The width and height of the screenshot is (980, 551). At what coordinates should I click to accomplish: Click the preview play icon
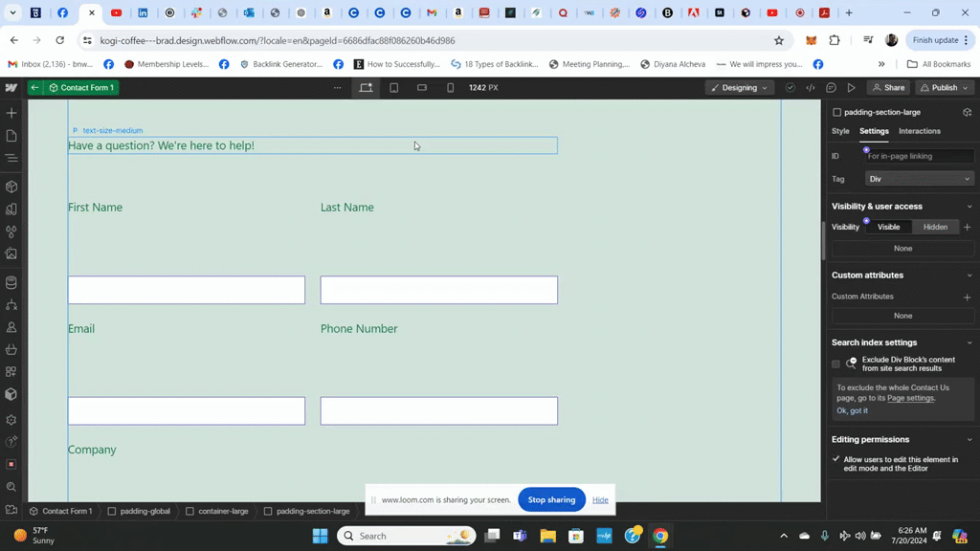(x=851, y=88)
